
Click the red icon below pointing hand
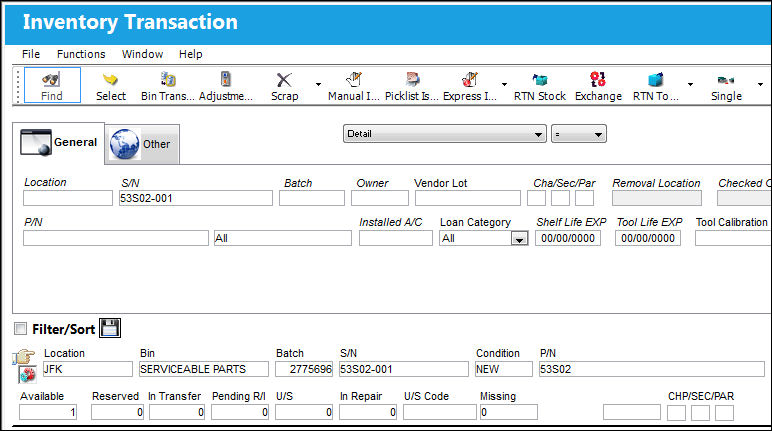pos(27,375)
